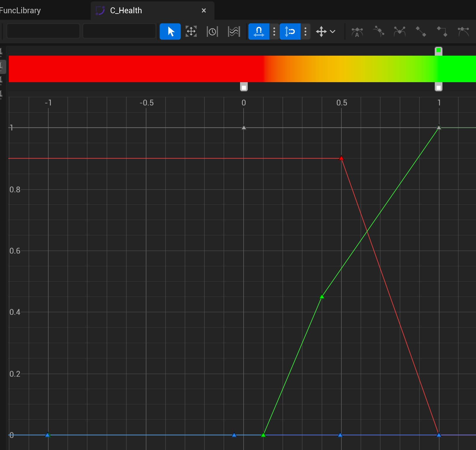The width and height of the screenshot is (476, 450).
Task: Pick the Multi-select curves tool icon
Action: point(234,32)
